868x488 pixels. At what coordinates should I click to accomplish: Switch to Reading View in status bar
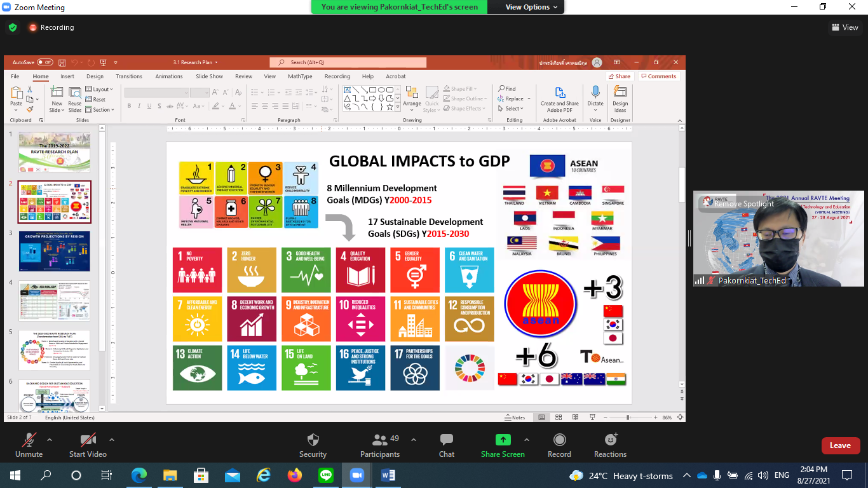click(x=574, y=417)
